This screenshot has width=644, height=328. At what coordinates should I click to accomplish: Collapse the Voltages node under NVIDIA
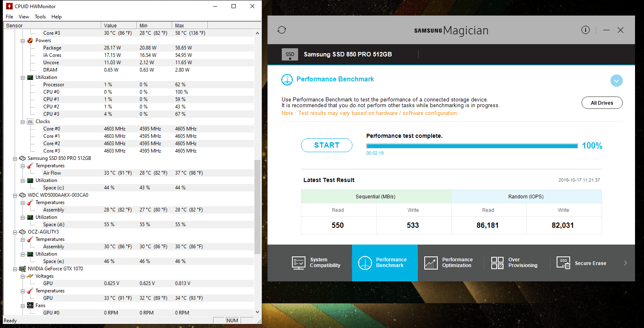pos(23,276)
